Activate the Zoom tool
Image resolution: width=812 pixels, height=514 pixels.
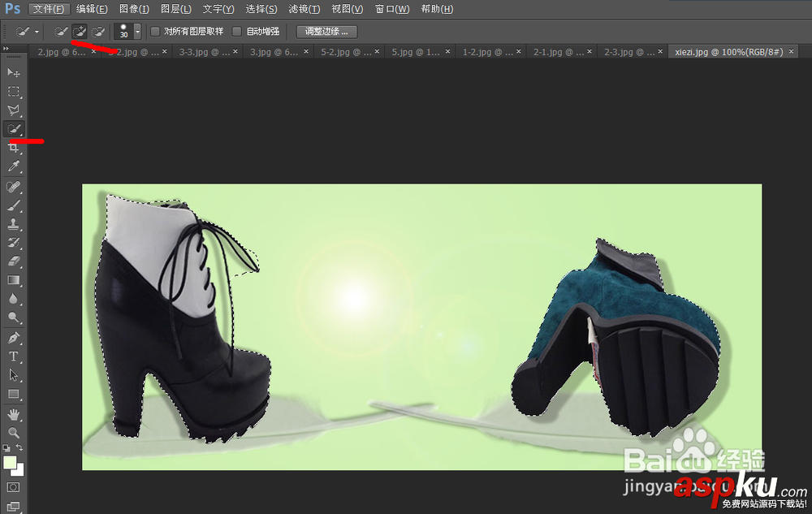13,431
